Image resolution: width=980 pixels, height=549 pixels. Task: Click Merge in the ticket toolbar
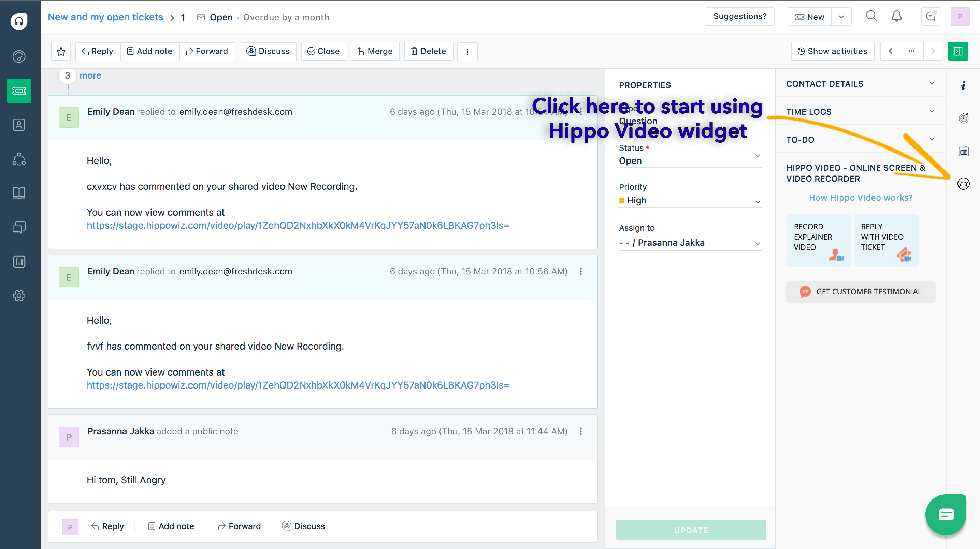tap(375, 52)
